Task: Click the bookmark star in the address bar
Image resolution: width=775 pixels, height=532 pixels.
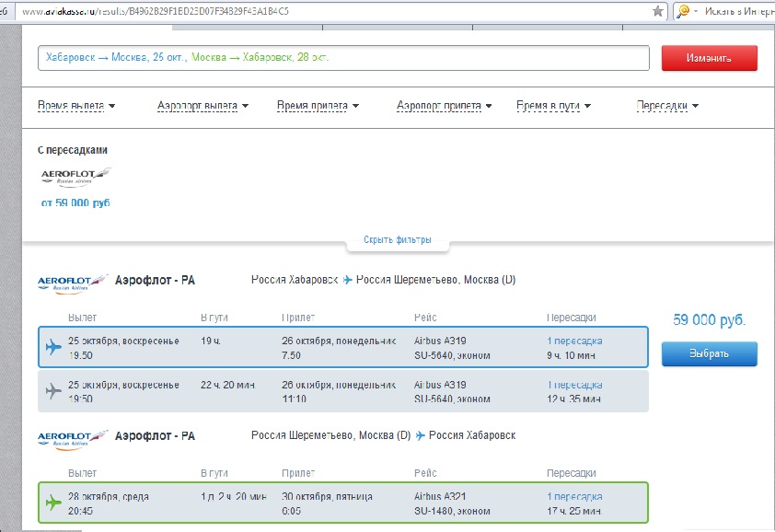Action: pyautogui.click(x=658, y=11)
